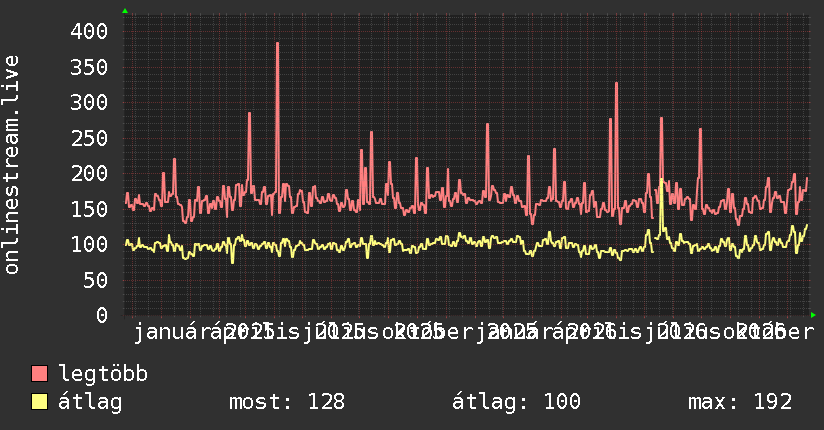Click the green arrow atop the y-axis

[125, 11]
